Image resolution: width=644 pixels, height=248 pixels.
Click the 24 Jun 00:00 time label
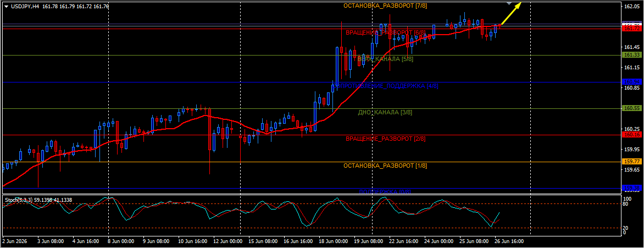point(440,241)
